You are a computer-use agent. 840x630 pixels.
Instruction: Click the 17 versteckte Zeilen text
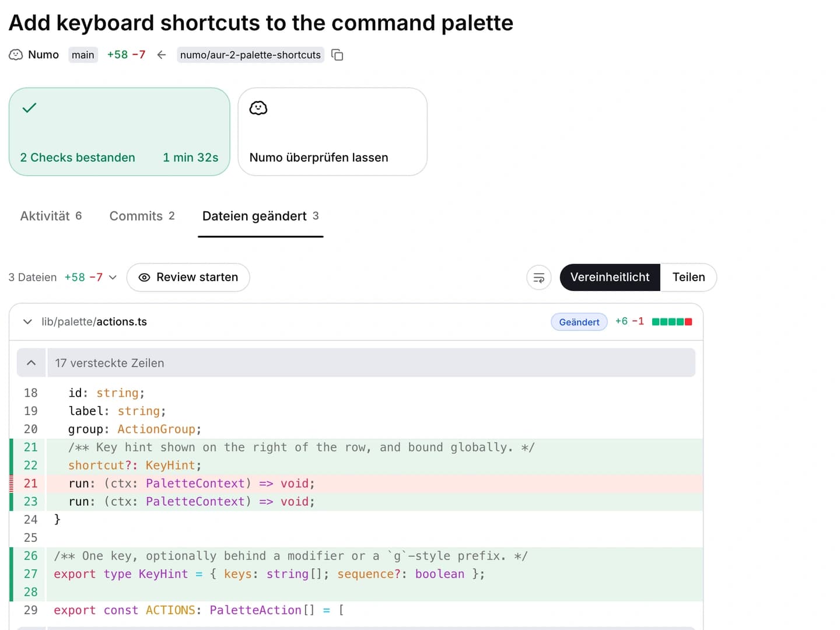tap(110, 363)
